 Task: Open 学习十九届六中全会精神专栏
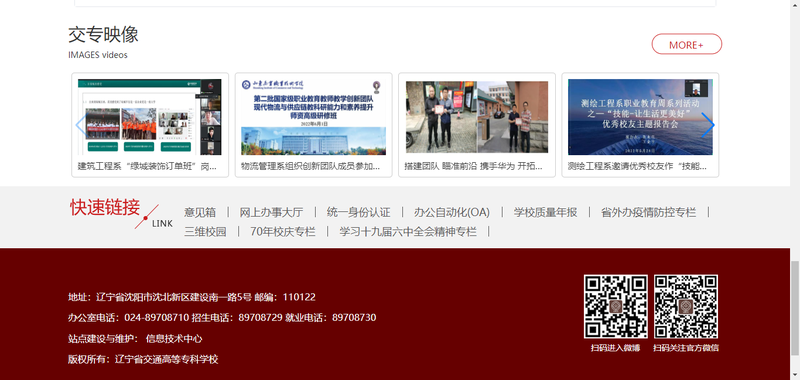(x=408, y=232)
